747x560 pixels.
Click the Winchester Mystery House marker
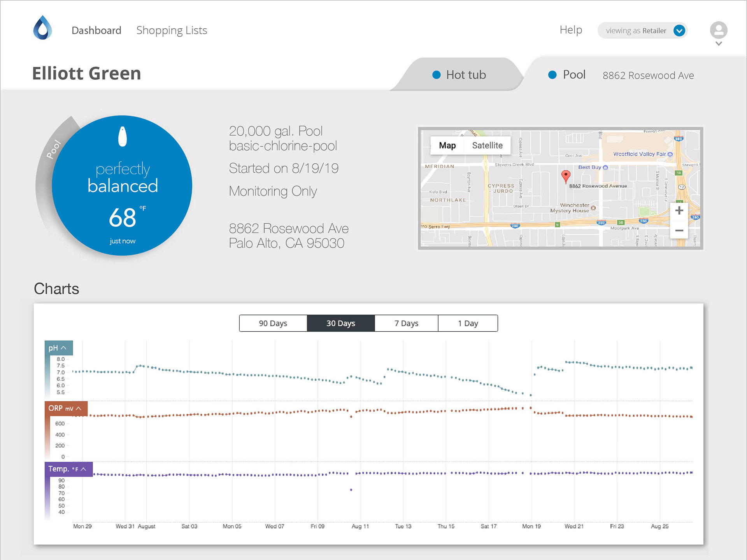pos(593,208)
